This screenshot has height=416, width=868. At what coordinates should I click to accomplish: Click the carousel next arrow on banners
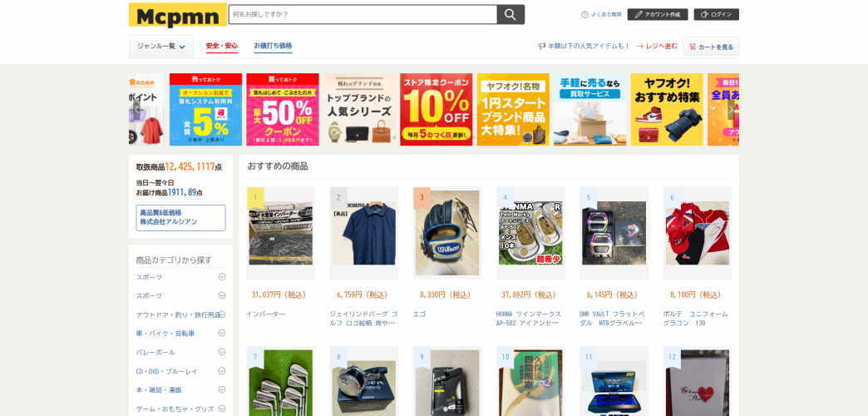[732, 109]
